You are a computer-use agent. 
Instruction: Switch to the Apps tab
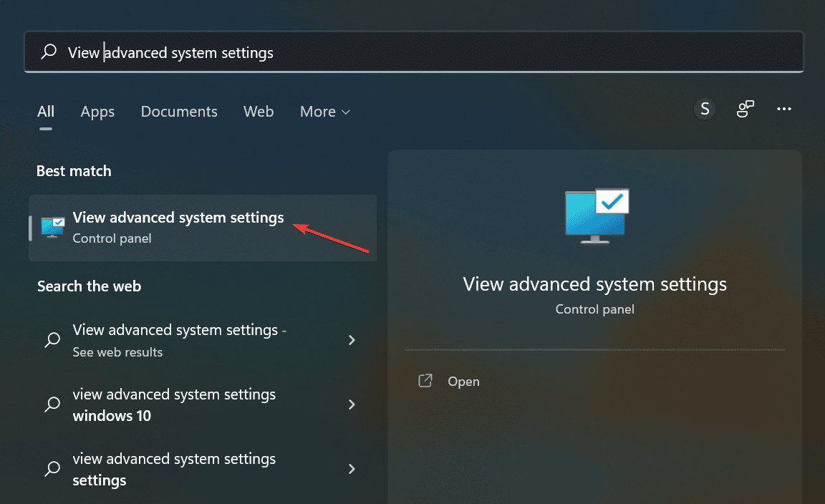97,112
